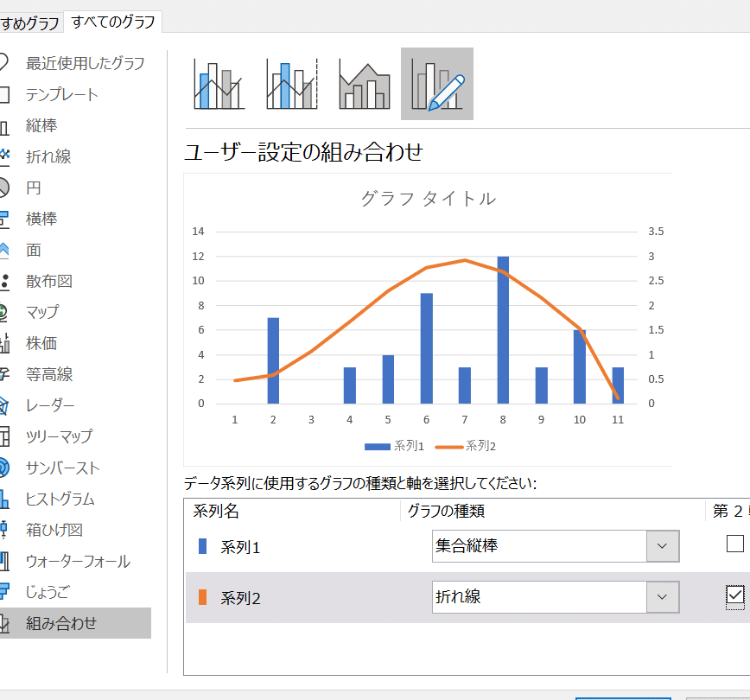This screenshot has width=750, height=700.
Task: Select 組み合わせ in the chart list
Action: coord(60,623)
